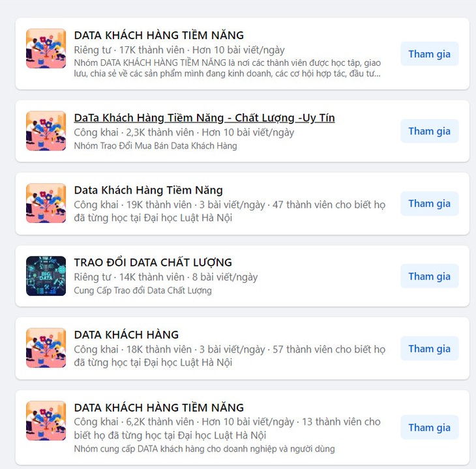Open the 'DATA KHÁCH HÀNG' group title link
This screenshot has width=476, height=469.
(x=126, y=335)
